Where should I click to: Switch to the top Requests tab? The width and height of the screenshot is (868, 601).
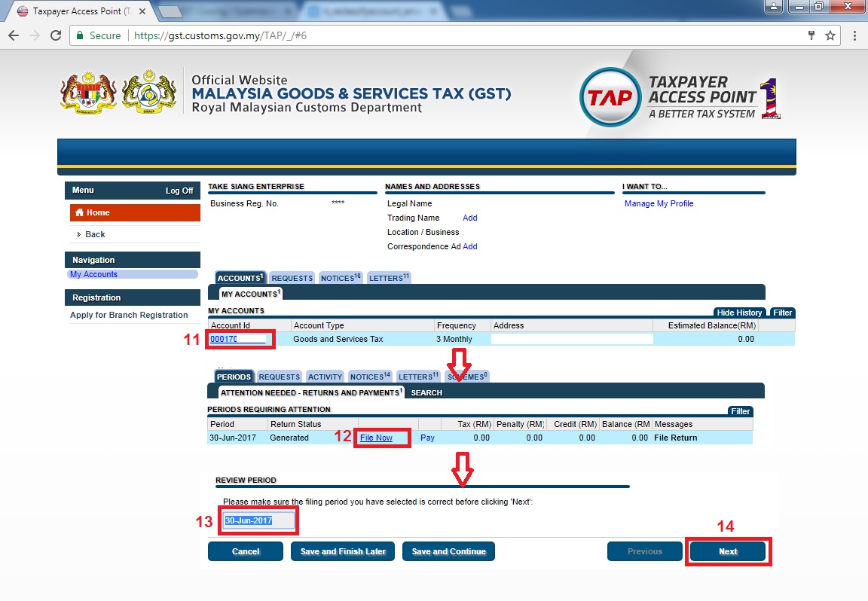(292, 278)
